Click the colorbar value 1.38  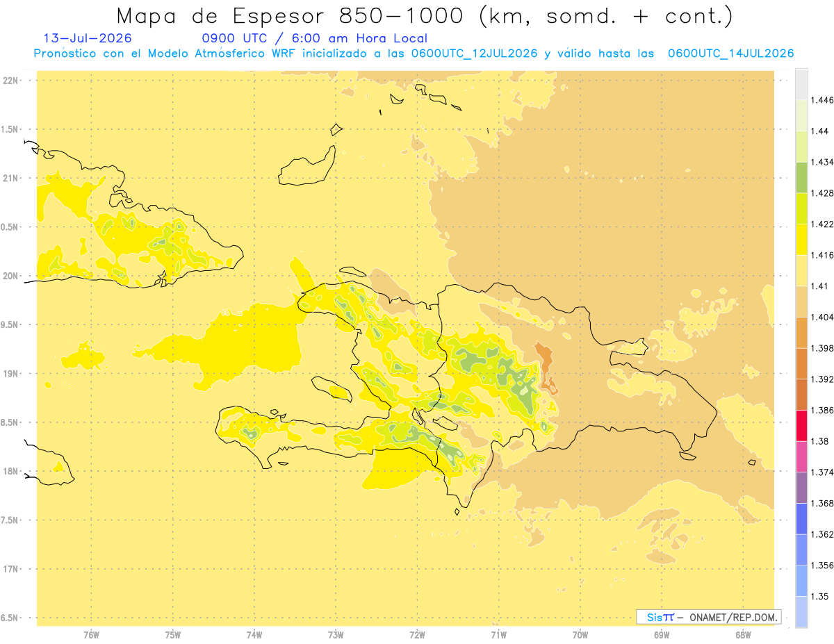[x=820, y=441]
